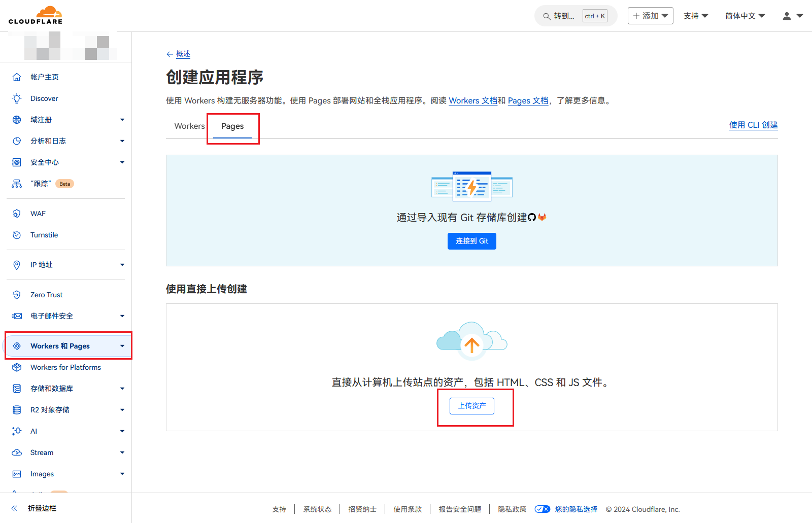Open the 简体中文 language dropdown
Screen dimensions: 812x523
pyautogui.click(x=745, y=16)
